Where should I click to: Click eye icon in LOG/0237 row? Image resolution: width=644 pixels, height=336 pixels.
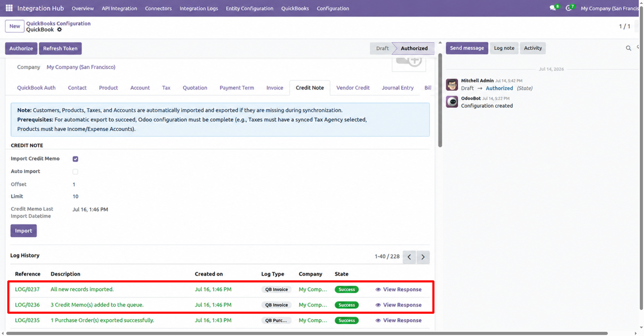click(378, 289)
